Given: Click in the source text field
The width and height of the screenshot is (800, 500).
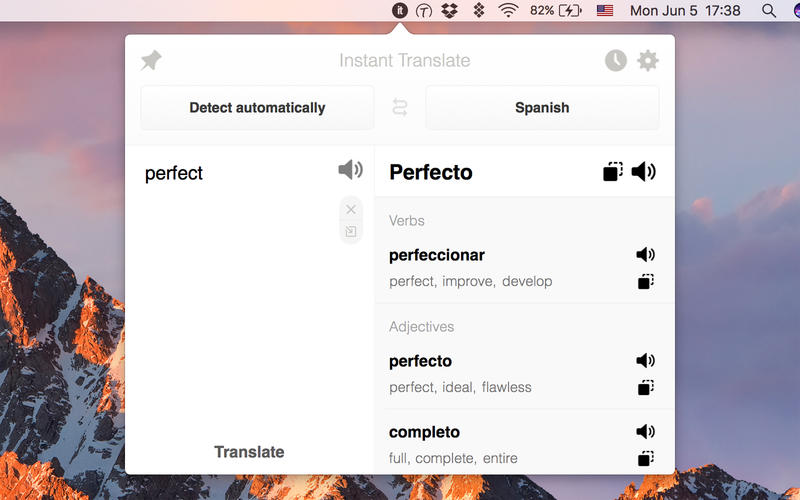Looking at the screenshot, I should coord(240,300).
